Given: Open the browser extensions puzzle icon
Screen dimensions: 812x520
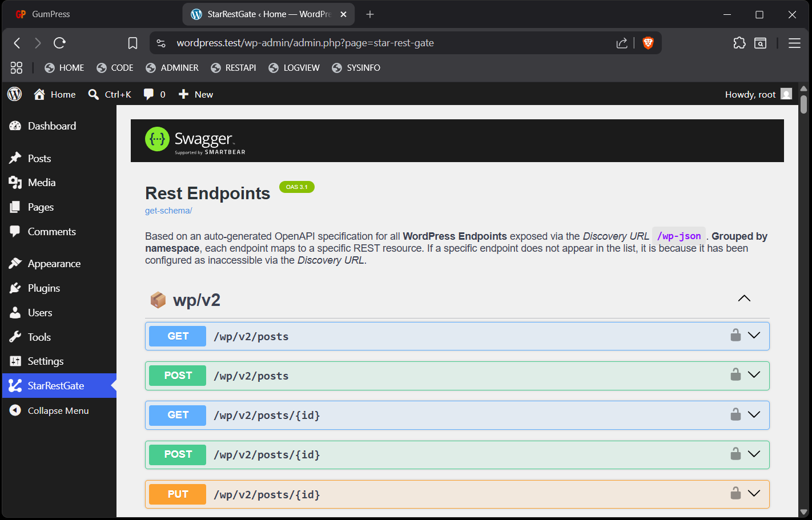Looking at the screenshot, I should point(739,43).
